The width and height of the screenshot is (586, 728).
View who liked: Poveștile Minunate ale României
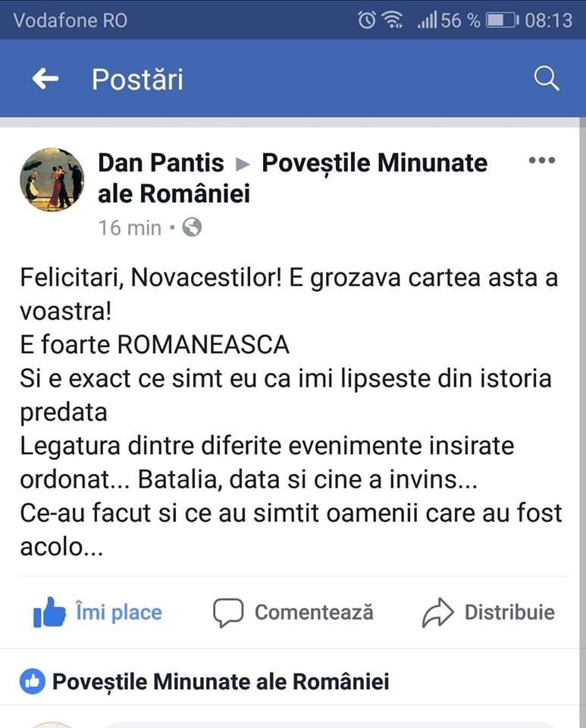pyautogui.click(x=221, y=682)
